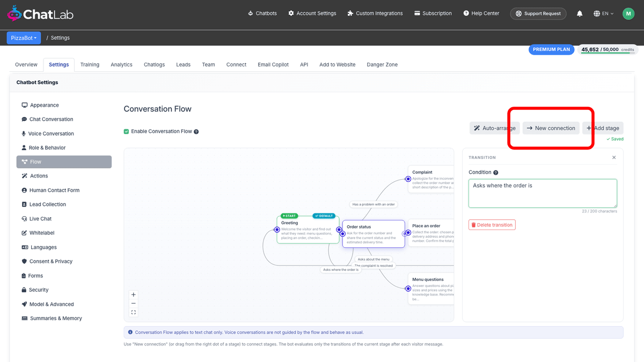
Task: Click the help icon next to Condition
Action: pyautogui.click(x=495, y=173)
